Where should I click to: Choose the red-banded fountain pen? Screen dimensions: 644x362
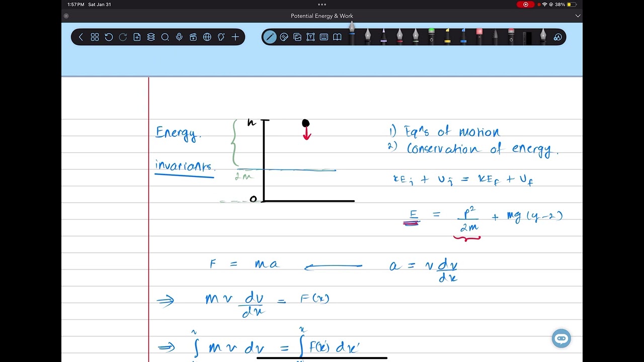[399, 37]
